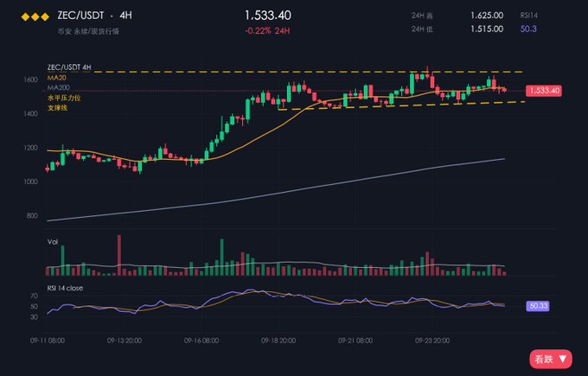Click the ZEC/USDT 4H chart legend title
Viewport: 588px width, 376px height.
tap(69, 67)
